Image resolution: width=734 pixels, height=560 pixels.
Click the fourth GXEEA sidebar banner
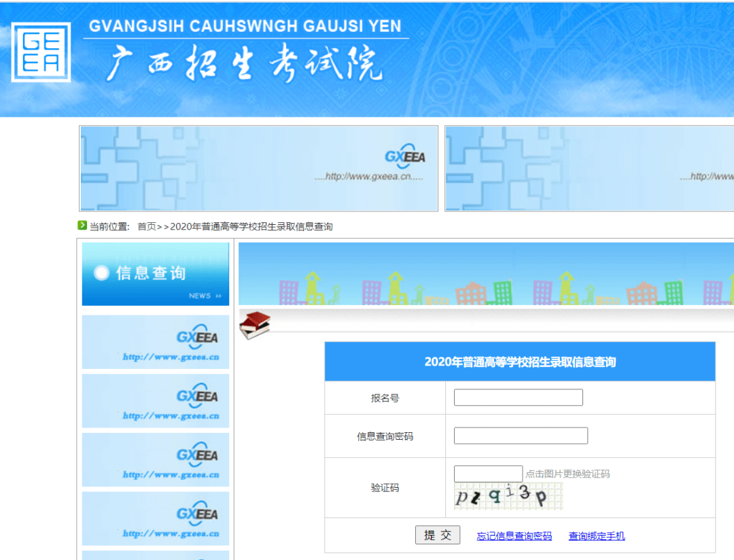click(x=156, y=519)
